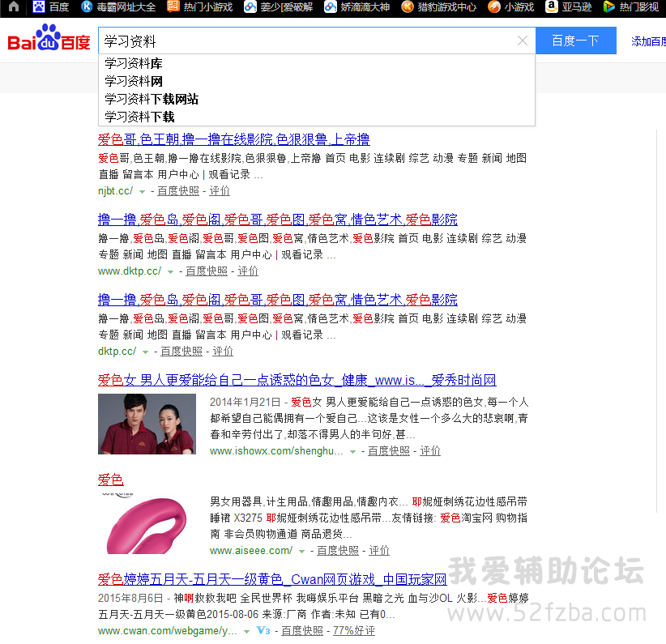Click the couple photo thumbnail of the ishowx result
This screenshot has width=666, height=644.
pyautogui.click(x=147, y=424)
